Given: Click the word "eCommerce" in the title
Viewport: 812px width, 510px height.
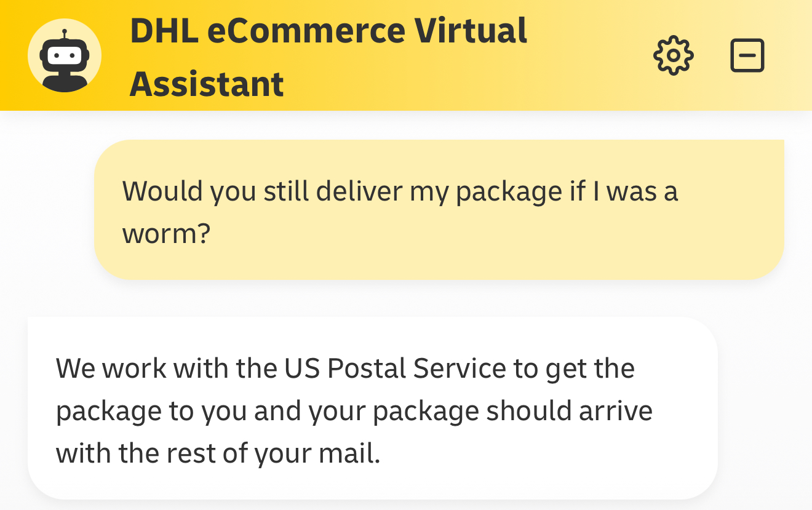Looking at the screenshot, I should point(306,31).
